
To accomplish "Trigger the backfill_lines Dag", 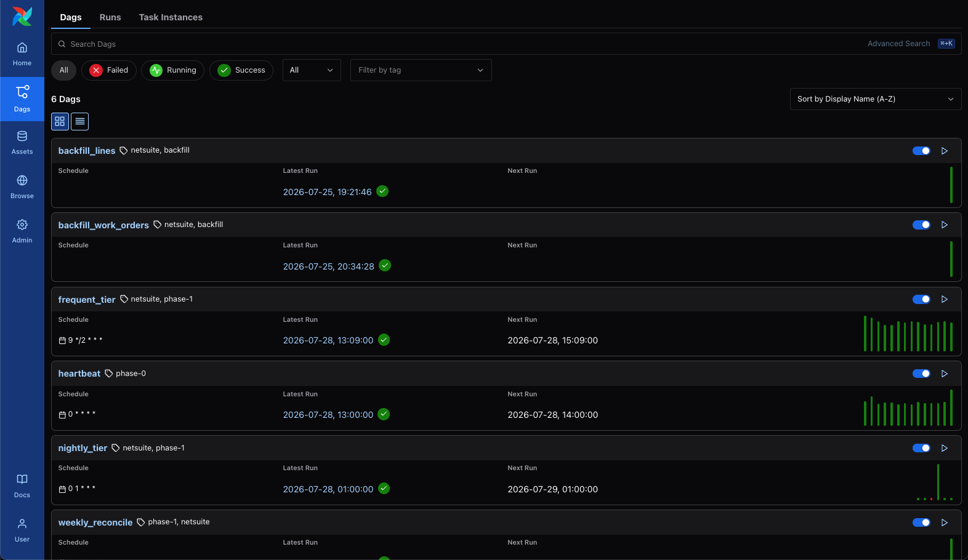I will coord(945,151).
